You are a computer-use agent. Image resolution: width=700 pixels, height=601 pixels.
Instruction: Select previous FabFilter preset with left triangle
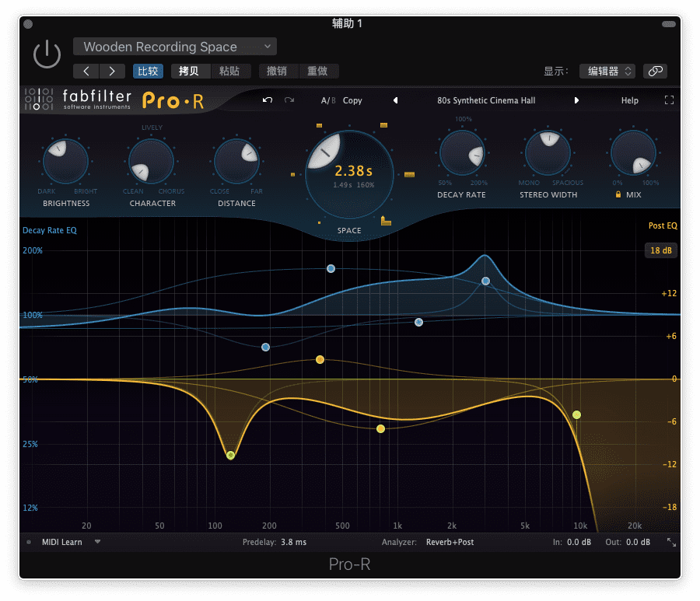point(395,100)
